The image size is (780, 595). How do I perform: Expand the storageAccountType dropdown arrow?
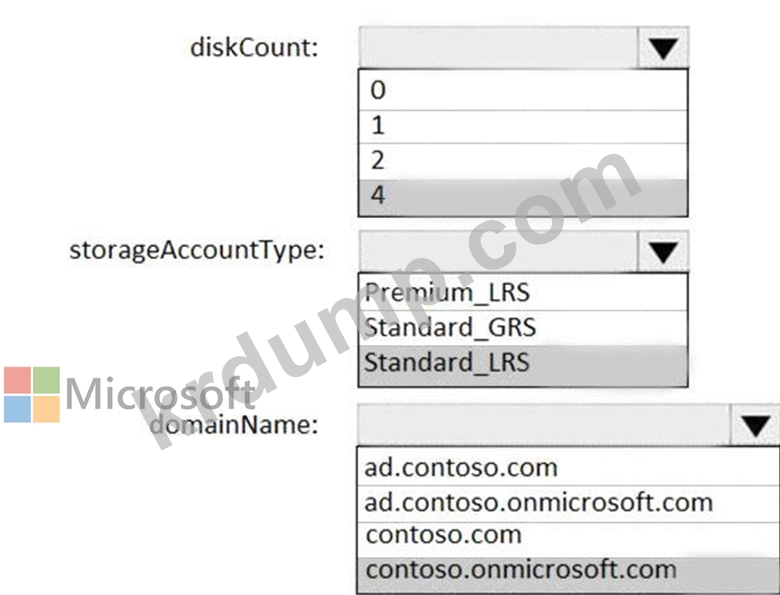coord(663,252)
